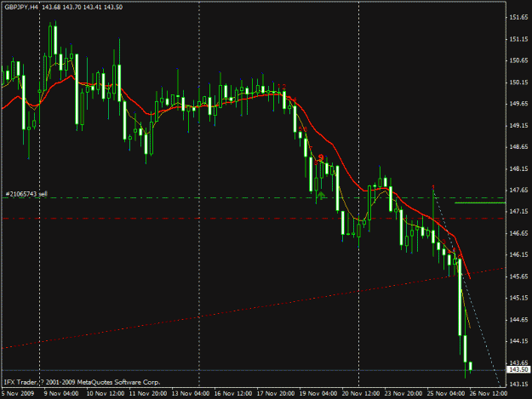Select the OHLC values 143.68 143.70 143.41 143.50
Screen dimensions: 532x399
(83, 7)
